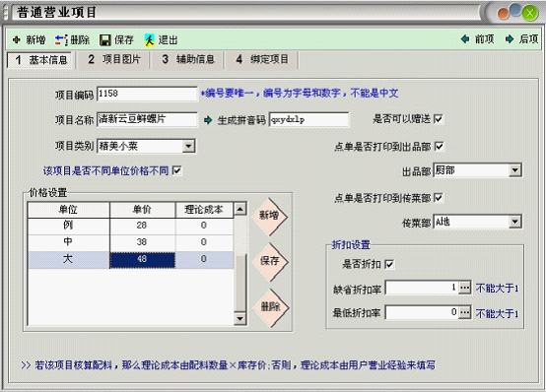The width and height of the screenshot is (546, 392).
Task: Go to previous item with 前项 arrow
Action: point(465,39)
